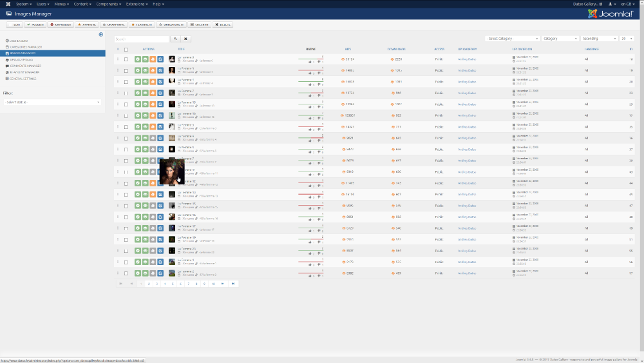Select the checkbox for the La Femme 13 row
This screenshot has height=363, width=644.
click(x=126, y=104)
